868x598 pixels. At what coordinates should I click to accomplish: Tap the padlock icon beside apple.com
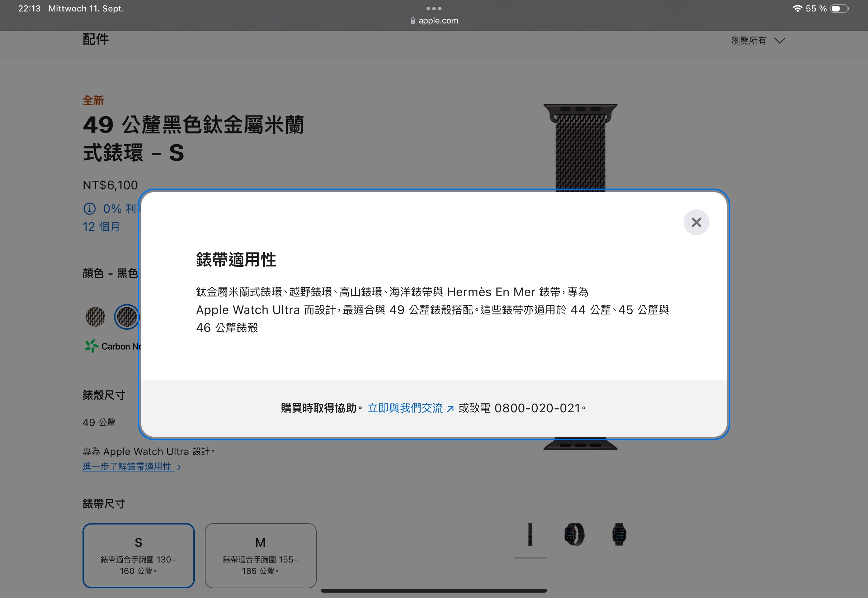[412, 20]
